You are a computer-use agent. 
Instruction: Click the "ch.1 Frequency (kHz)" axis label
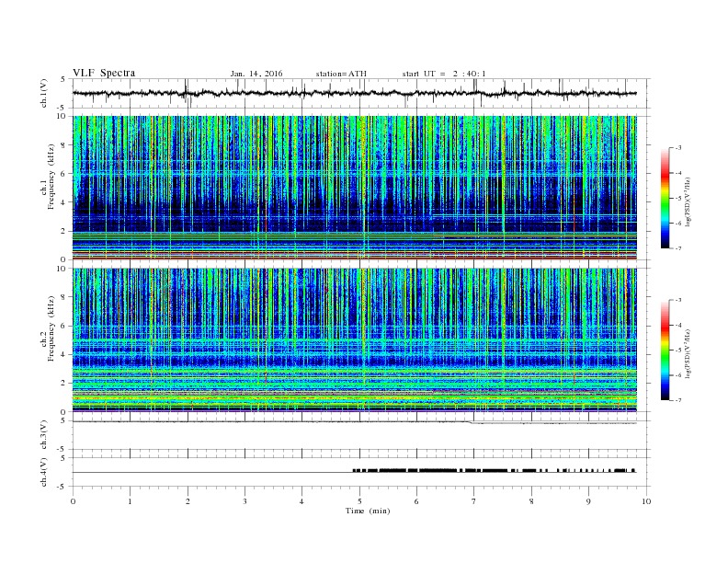(48, 177)
